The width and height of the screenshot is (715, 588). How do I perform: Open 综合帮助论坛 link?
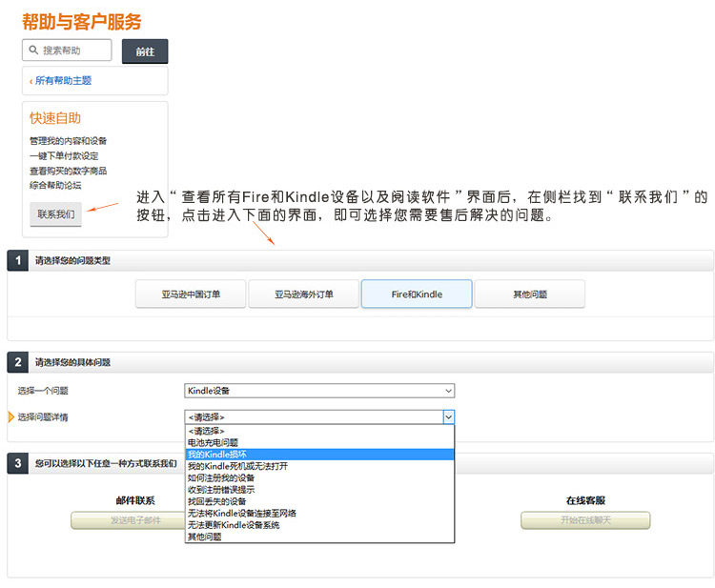(55, 185)
